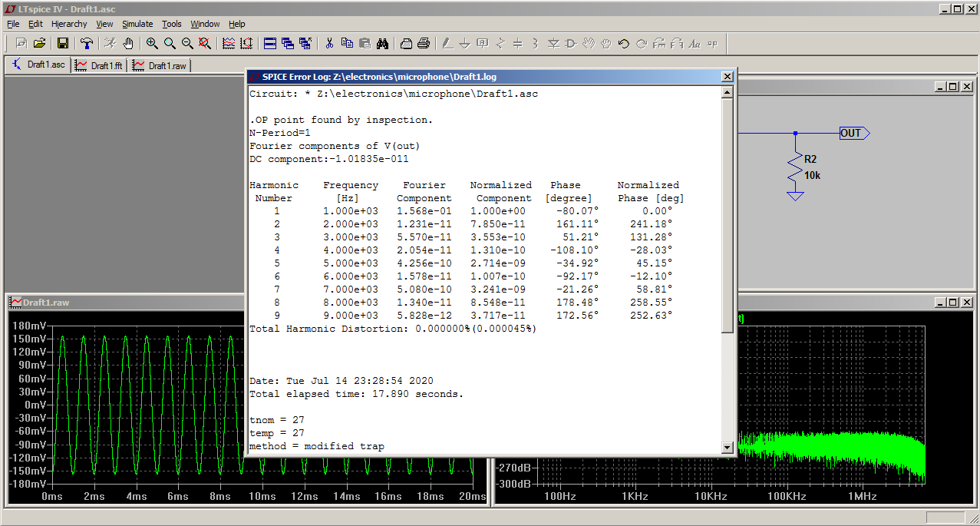Save the file with the floppy disk icon
This screenshot has height=526, width=980.
pyautogui.click(x=63, y=43)
